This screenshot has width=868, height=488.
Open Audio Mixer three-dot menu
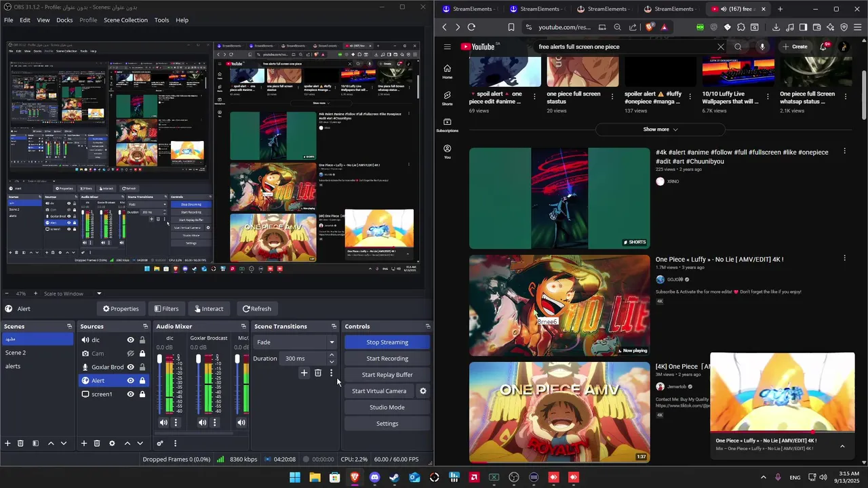click(175, 443)
